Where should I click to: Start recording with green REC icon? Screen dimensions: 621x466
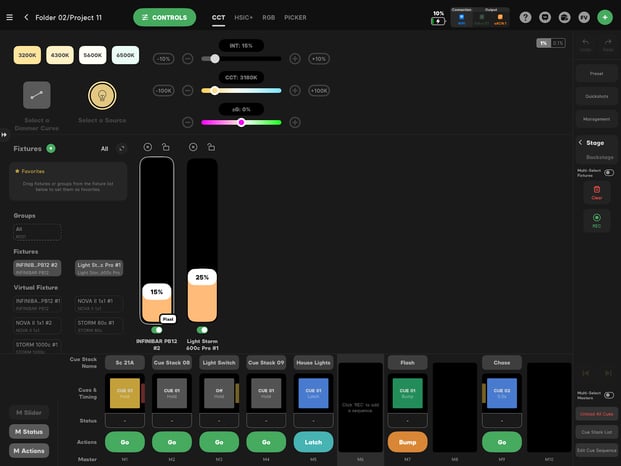(596, 221)
